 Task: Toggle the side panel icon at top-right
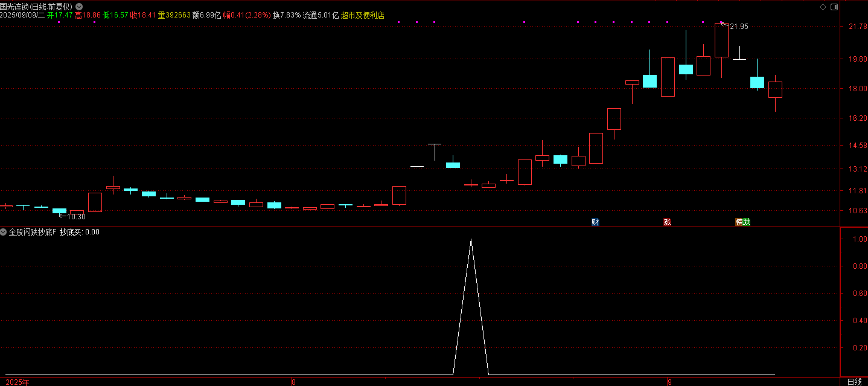(x=834, y=7)
